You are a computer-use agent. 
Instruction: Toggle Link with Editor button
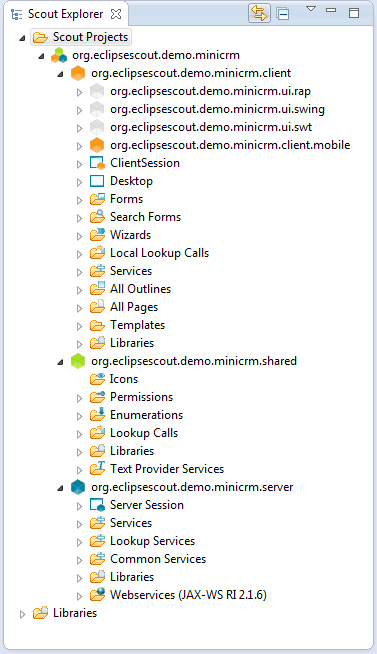click(x=259, y=13)
